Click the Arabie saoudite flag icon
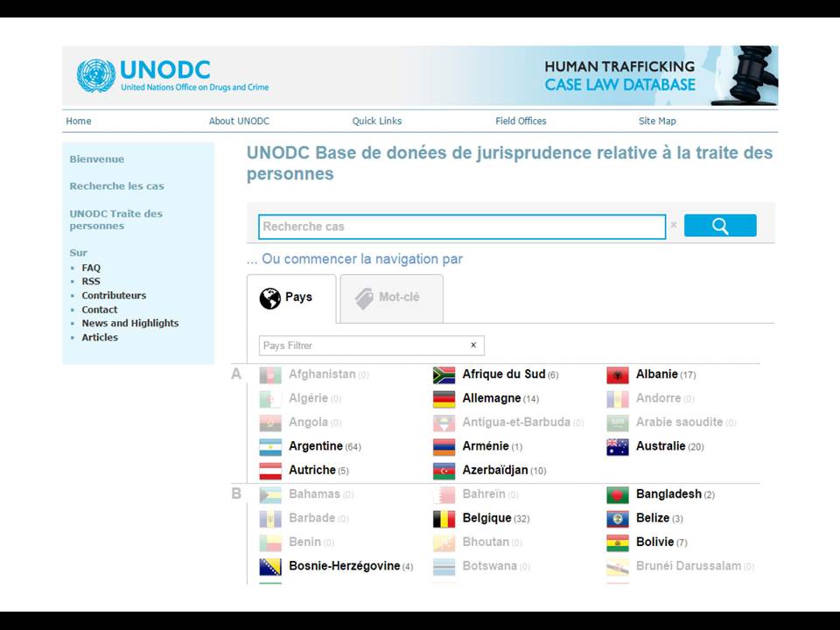Viewport: 840px width, 630px height. click(618, 423)
